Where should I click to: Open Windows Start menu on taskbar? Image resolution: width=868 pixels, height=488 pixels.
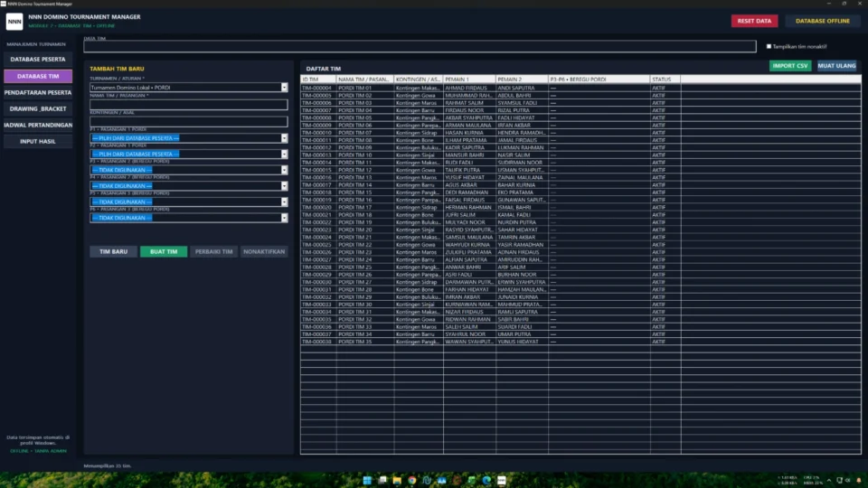367,480
